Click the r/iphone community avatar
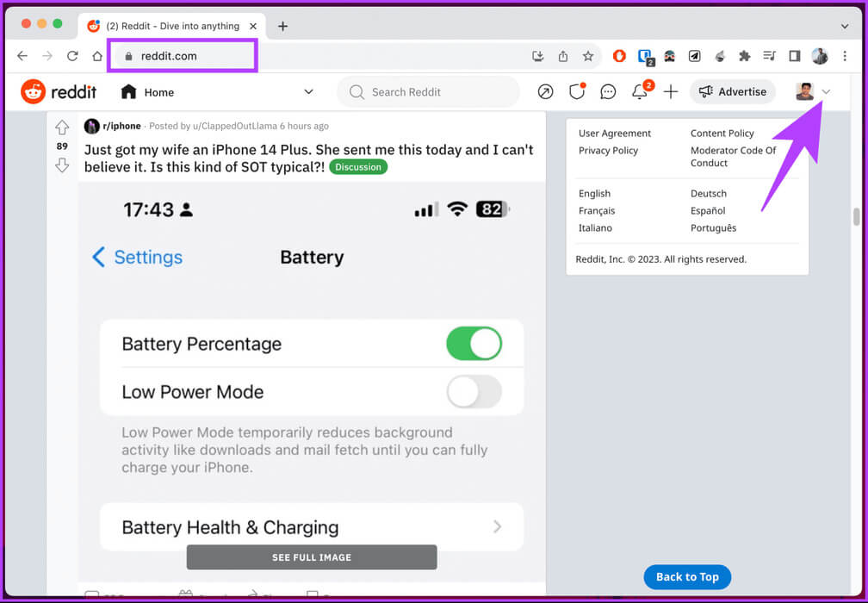This screenshot has height=603, width=868. pos(91,127)
